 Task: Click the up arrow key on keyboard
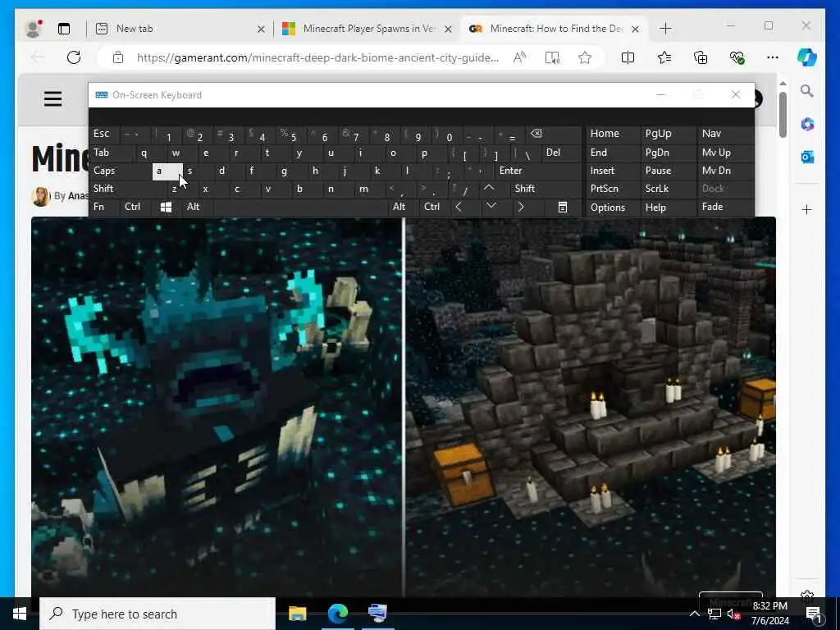click(489, 188)
